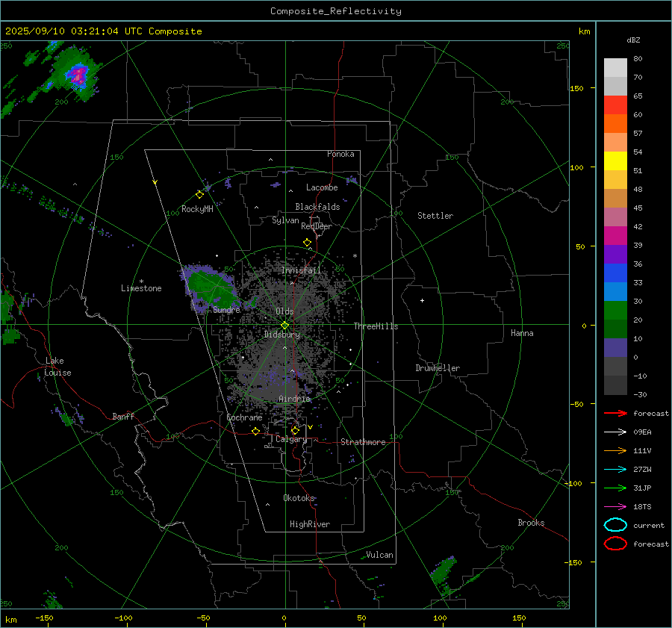This screenshot has width=672, height=628.
Task: Click the intense magenta storm core at top-left
Action: [78, 76]
